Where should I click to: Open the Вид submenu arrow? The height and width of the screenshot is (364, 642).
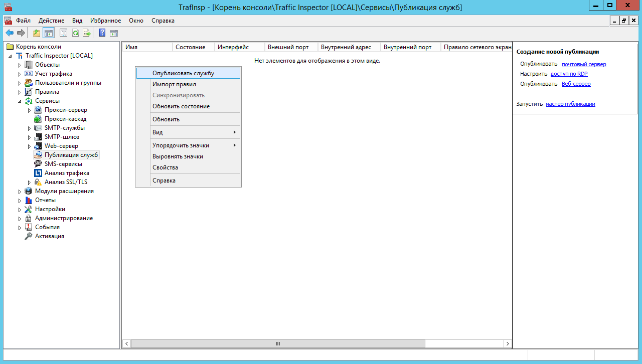pyautogui.click(x=234, y=132)
